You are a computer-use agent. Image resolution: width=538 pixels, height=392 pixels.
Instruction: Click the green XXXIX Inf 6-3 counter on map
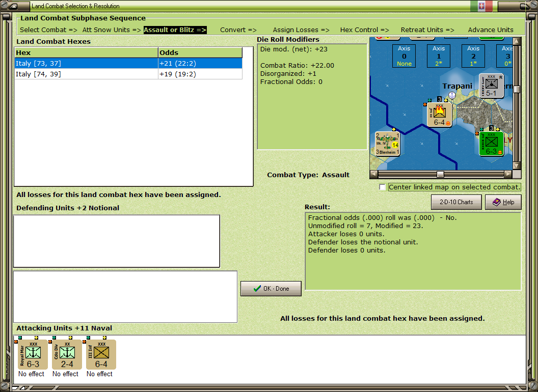(x=491, y=144)
